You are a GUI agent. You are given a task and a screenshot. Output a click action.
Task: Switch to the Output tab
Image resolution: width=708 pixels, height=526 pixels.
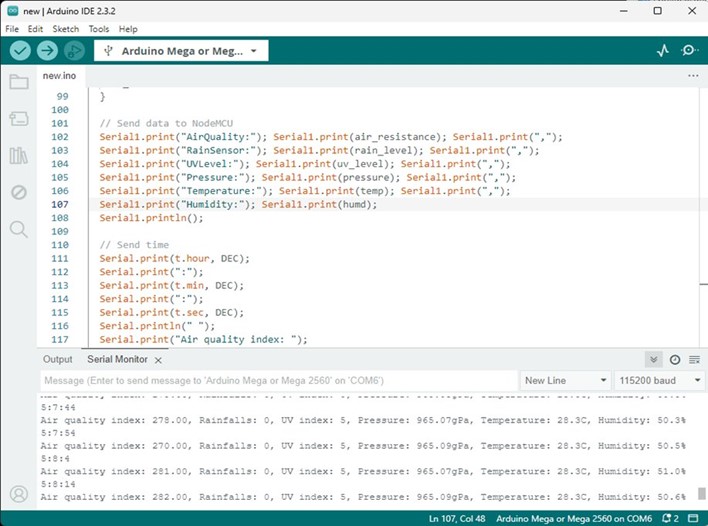coord(57,359)
